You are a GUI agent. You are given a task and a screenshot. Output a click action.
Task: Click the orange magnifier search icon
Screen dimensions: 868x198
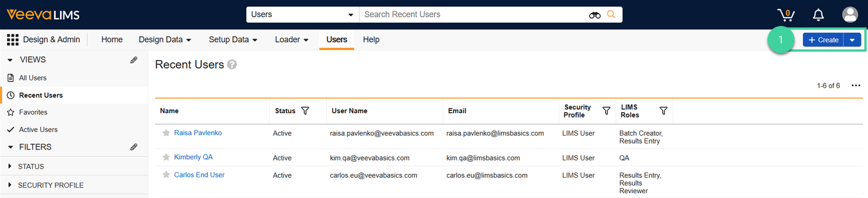point(611,15)
